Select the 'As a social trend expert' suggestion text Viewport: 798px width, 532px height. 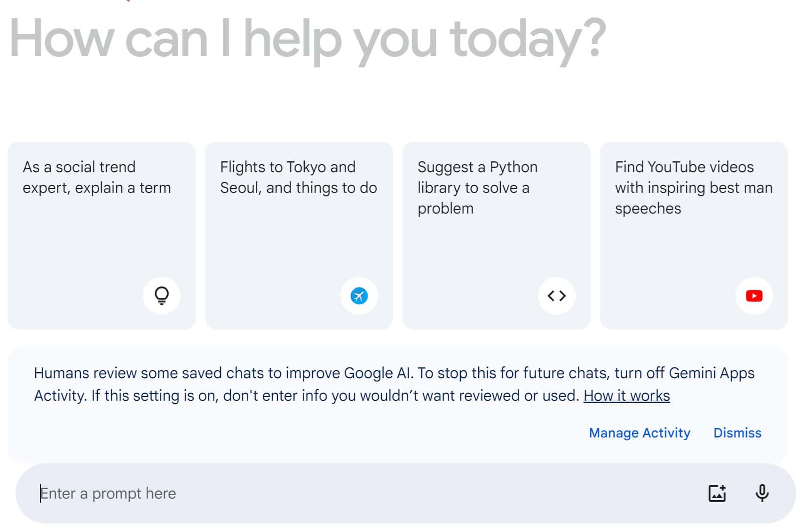pos(96,177)
